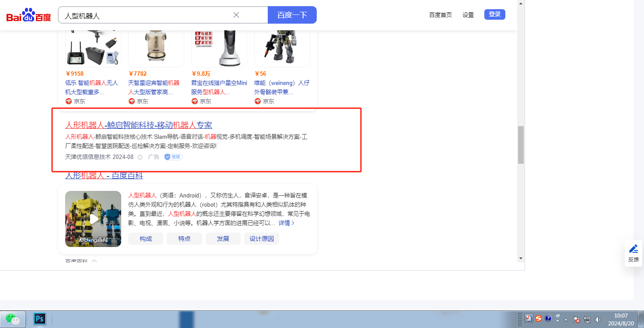Click the 京东 logo under the ¥9.8万 product
This screenshot has height=328, width=644.
tap(195, 101)
